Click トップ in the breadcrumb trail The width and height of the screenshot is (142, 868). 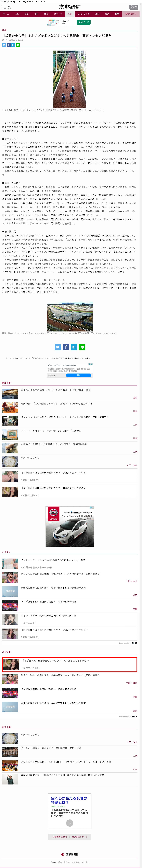point(9,358)
